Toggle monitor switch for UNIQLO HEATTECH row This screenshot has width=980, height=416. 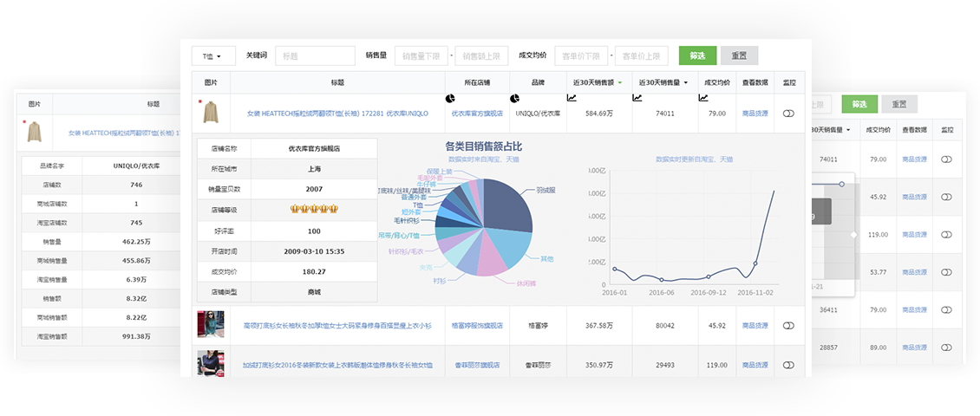click(x=788, y=114)
